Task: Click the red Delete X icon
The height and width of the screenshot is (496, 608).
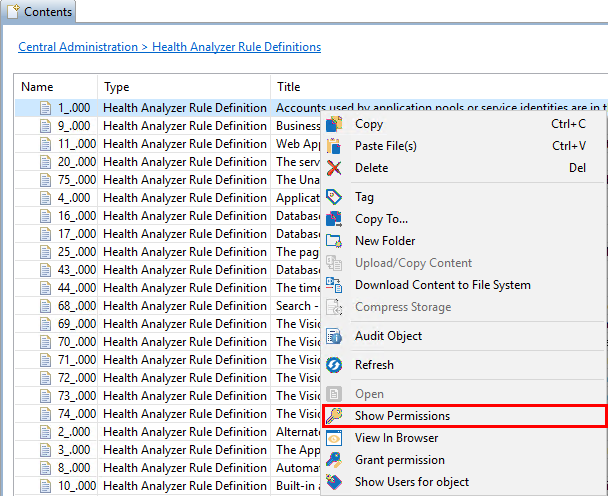Action: (x=335, y=168)
